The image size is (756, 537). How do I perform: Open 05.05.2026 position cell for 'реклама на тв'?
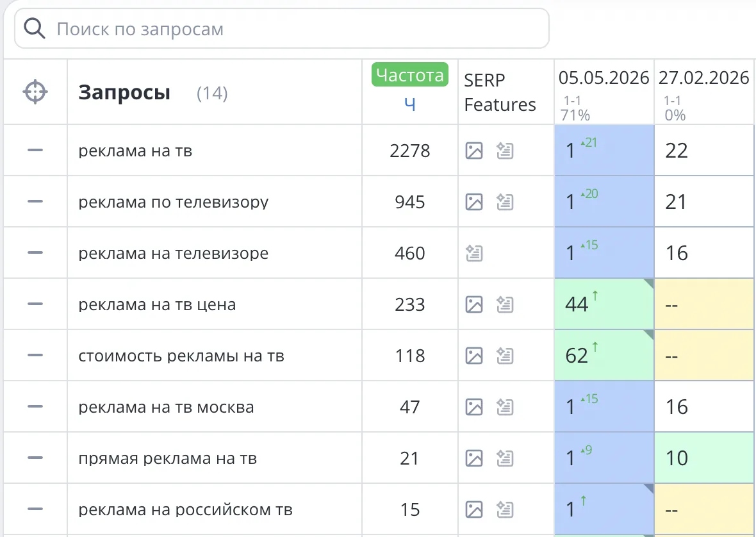(x=604, y=150)
